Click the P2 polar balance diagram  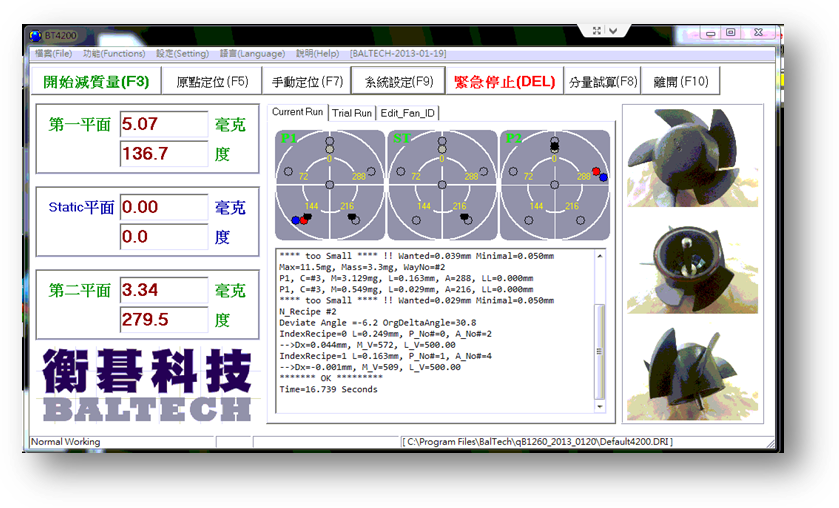tap(555, 185)
